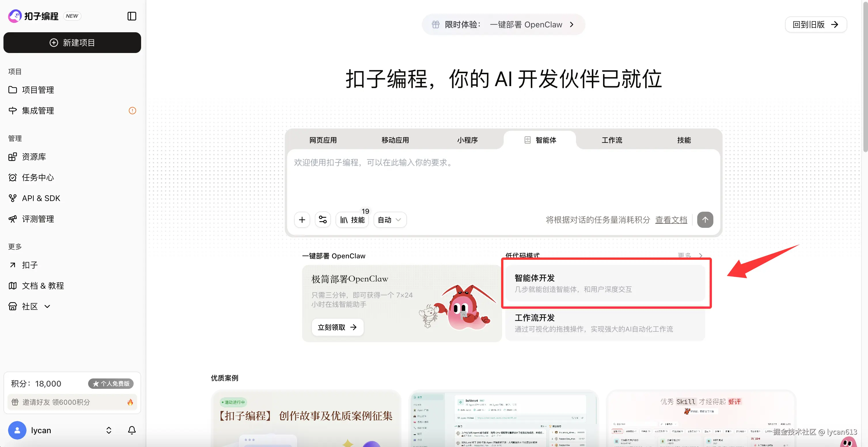Open the 智能体开发 card
Screen dimensions: 868x447
tap(605, 283)
